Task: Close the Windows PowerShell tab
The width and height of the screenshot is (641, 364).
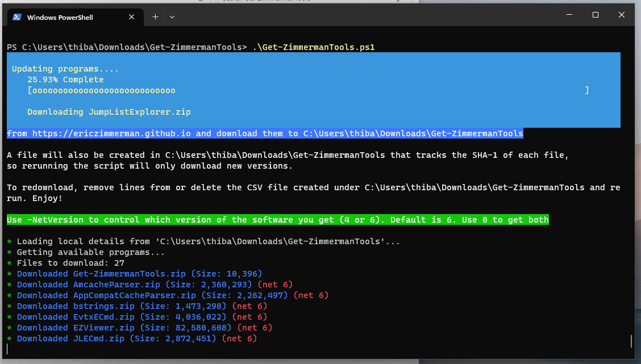Action: click(132, 17)
